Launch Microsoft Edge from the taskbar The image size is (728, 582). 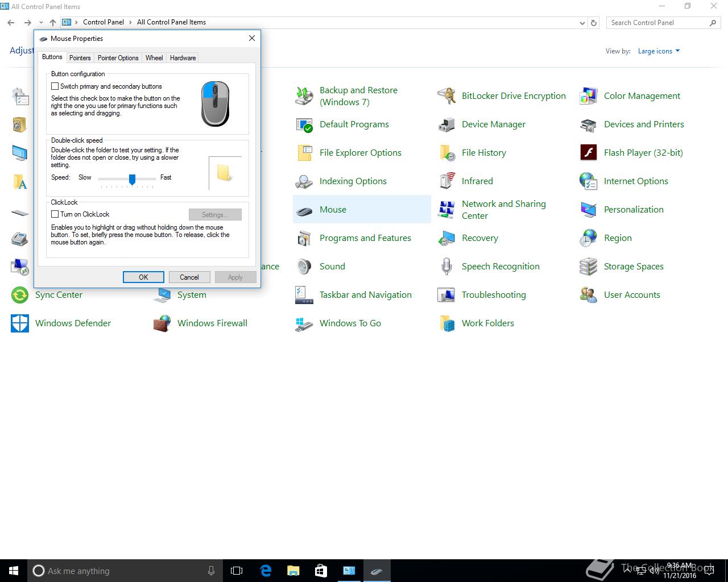pos(266,571)
